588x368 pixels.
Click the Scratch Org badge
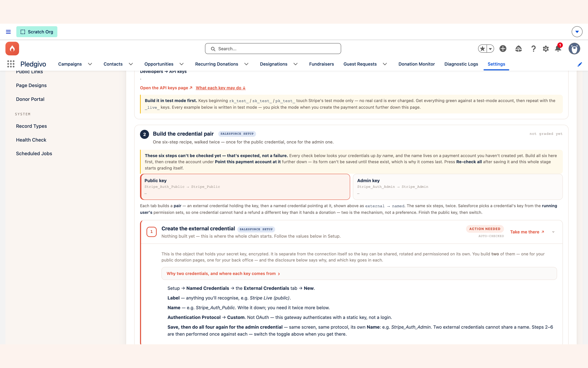click(x=37, y=32)
